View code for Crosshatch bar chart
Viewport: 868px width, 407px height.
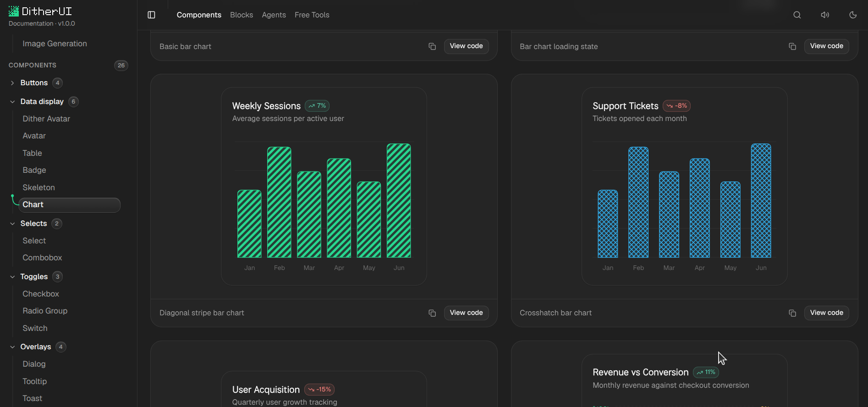pyautogui.click(x=826, y=313)
